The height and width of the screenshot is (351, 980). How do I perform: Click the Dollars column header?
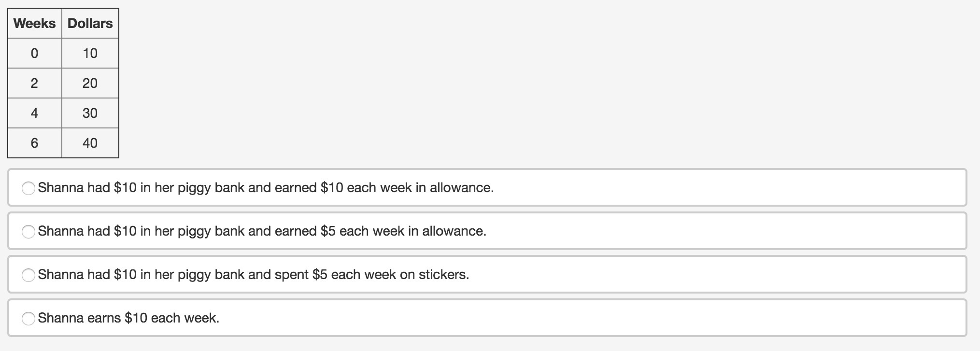90,23
